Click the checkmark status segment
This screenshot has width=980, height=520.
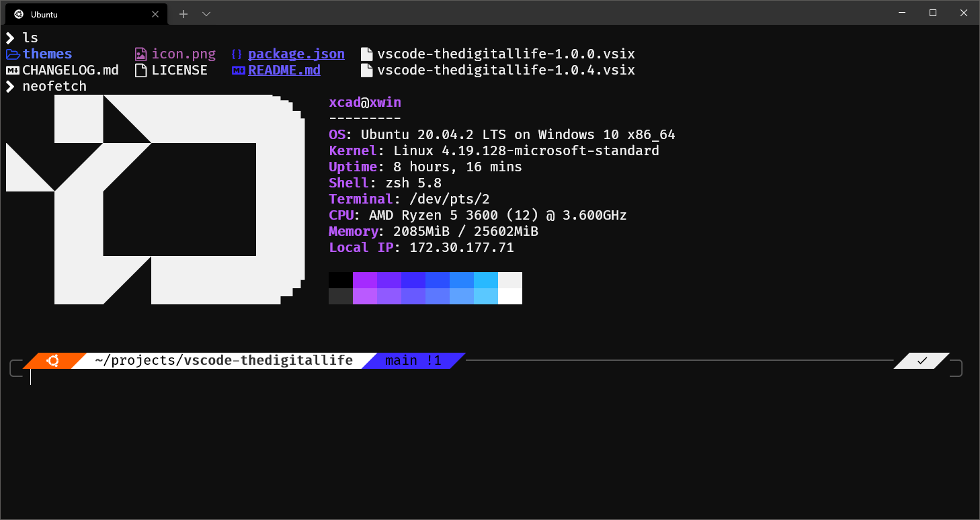[922, 361]
